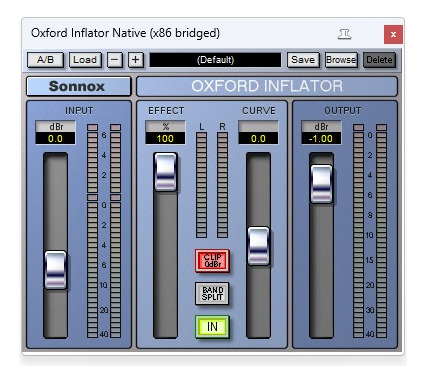Step to previous preset with minus button
This screenshot has height=383, width=426.
pyautogui.click(x=115, y=60)
